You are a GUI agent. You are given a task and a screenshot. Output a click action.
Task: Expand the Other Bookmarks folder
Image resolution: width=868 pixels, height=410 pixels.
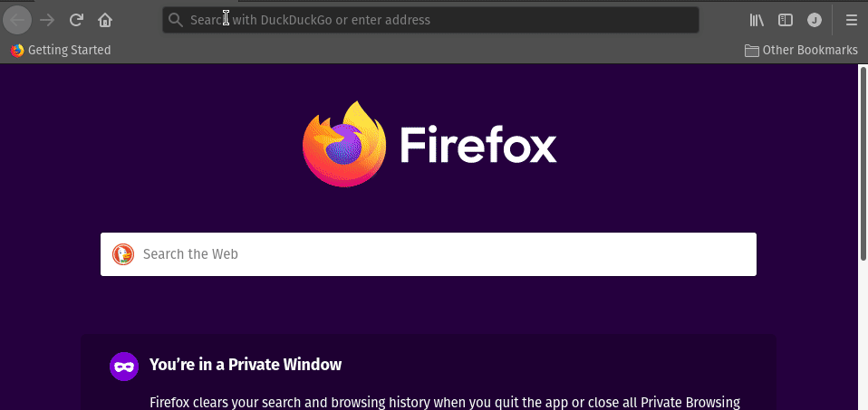801,51
